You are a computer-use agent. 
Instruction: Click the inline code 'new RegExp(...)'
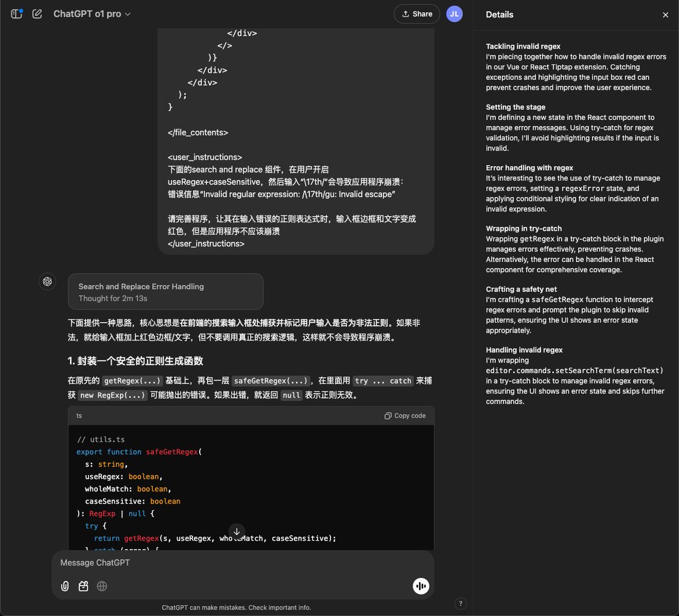113,395
